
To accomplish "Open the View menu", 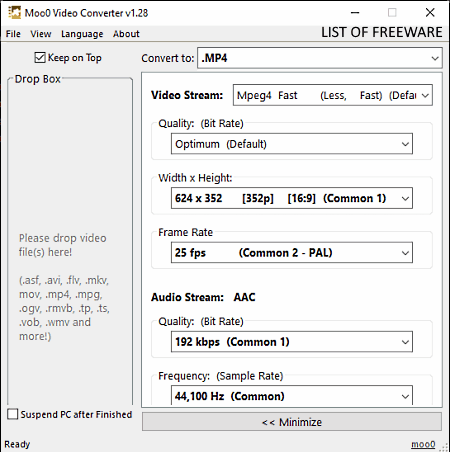I will pyautogui.click(x=41, y=34).
